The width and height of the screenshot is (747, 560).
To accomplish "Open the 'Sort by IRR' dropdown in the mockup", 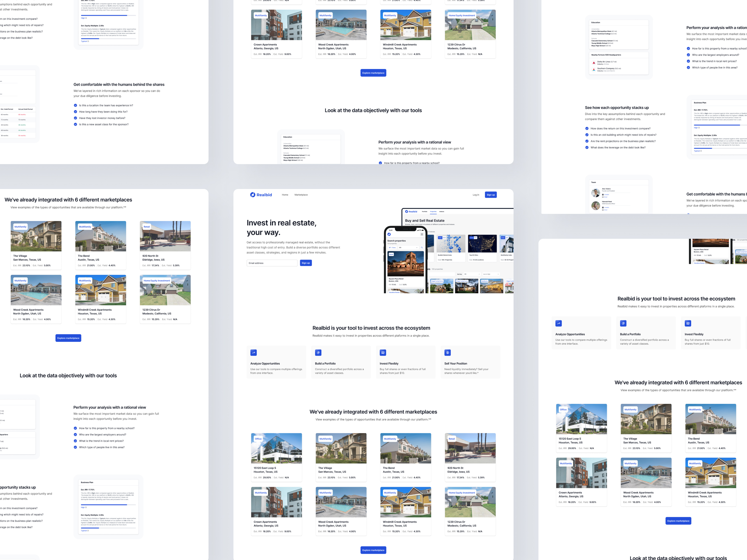I will click(x=472, y=274).
